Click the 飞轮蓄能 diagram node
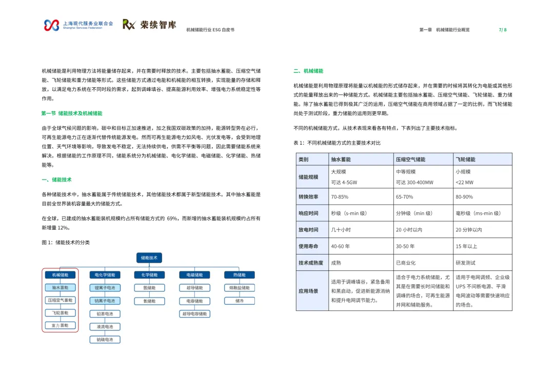The width and height of the screenshot is (554, 392). [x=60, y=313]
